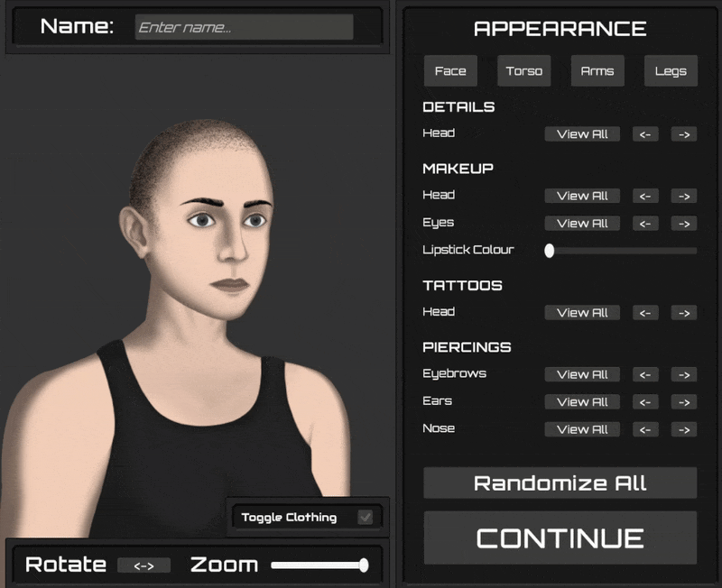
Task: Click the Zoom slider bar
Action: click(318, 565)
